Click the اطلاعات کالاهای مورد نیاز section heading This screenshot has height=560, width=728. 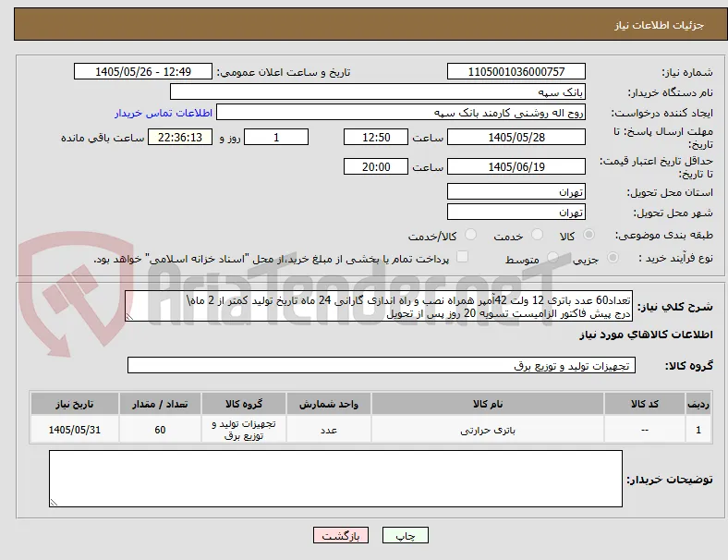coord(646,335)
